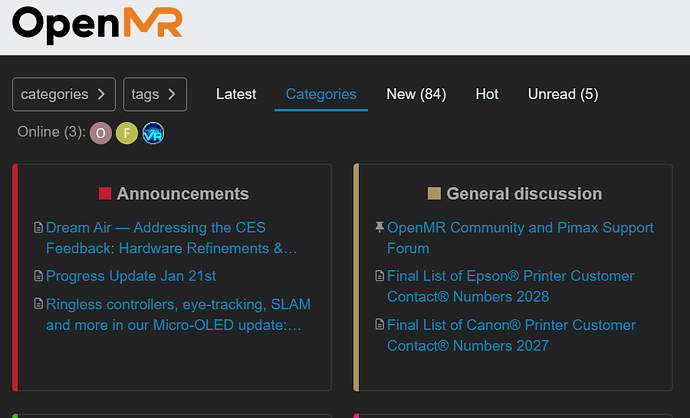Image resolution: width=690 pixels, height=418 pixels.
Task: Expand the tags dropdown
Action: pos(155,94)
